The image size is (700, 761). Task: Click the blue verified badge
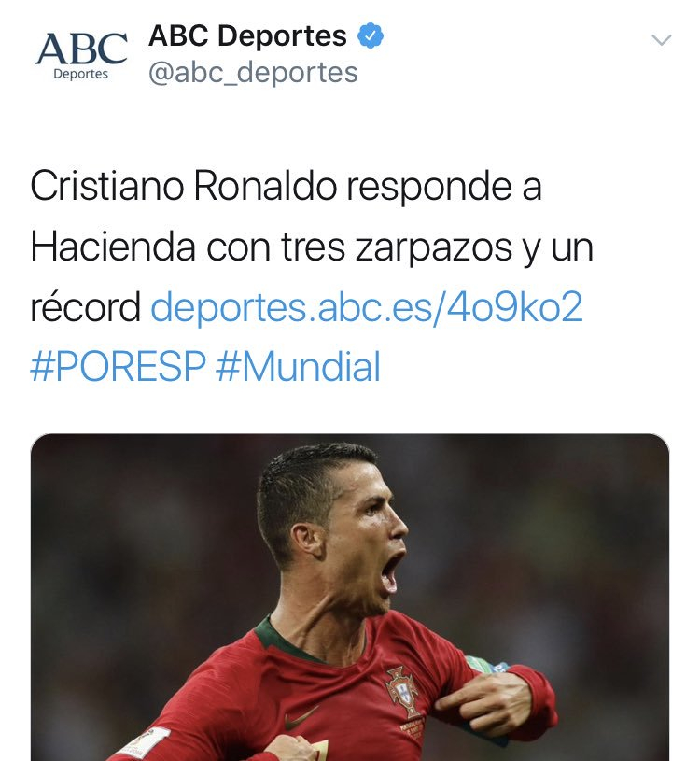[371, 35]
